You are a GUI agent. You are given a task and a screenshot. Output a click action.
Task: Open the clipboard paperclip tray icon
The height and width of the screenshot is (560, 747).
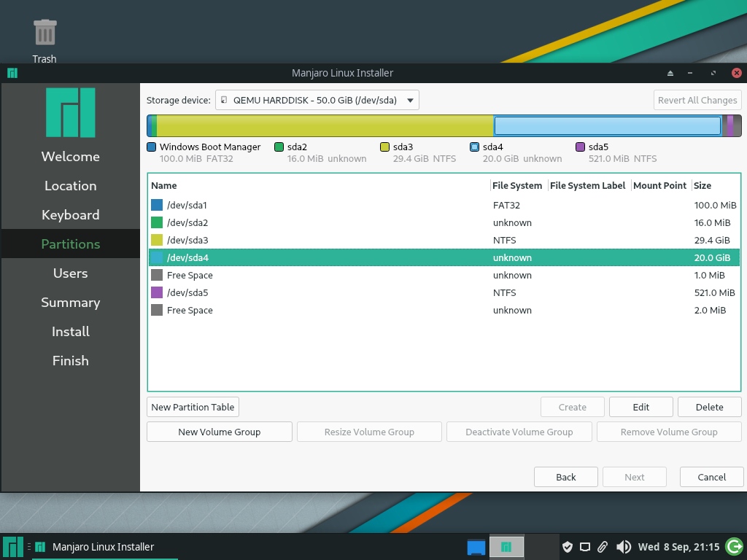coord(603,547)
